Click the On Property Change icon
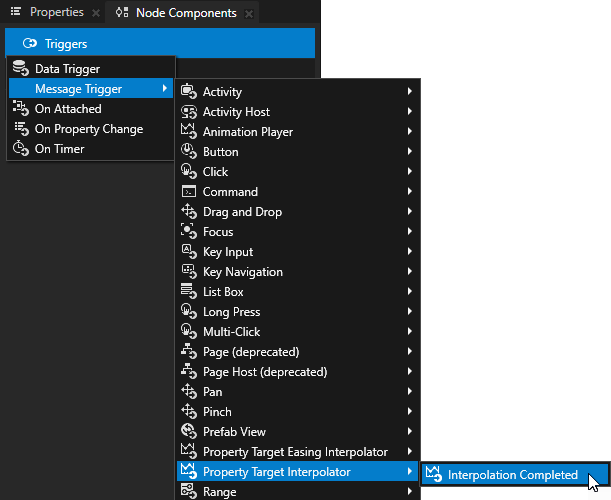611x500 pixels. 20,129
